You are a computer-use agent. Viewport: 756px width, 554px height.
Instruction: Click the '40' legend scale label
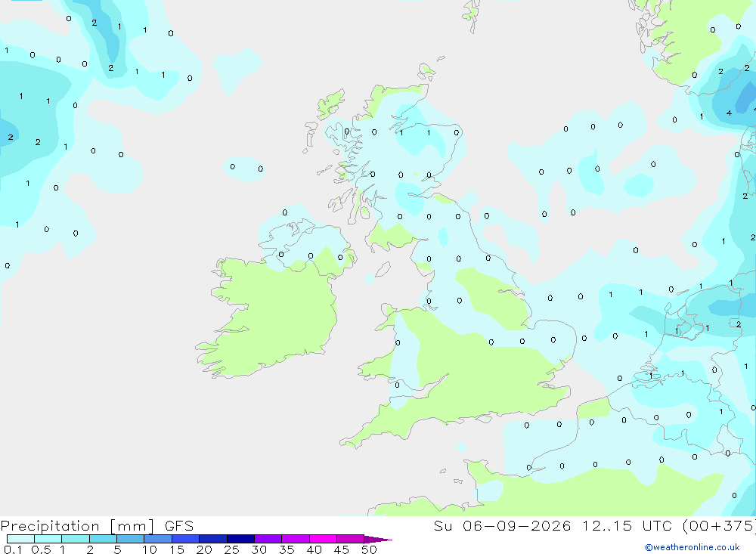[314, 549]
